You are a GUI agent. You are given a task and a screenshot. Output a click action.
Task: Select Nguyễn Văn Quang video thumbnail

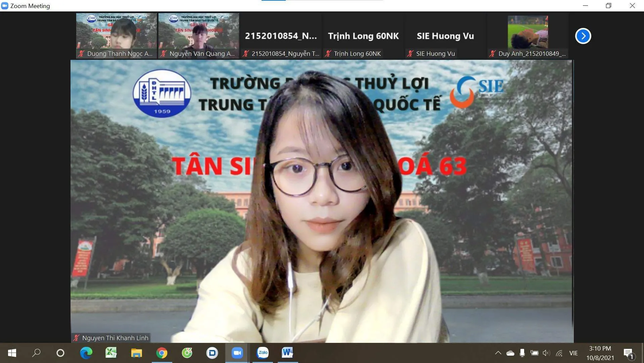198,35
